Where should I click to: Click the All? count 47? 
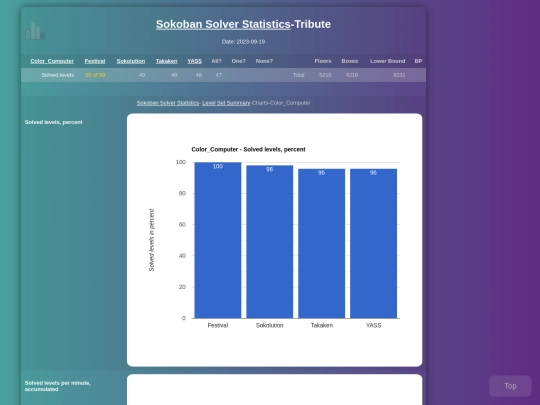click(219, 75)
